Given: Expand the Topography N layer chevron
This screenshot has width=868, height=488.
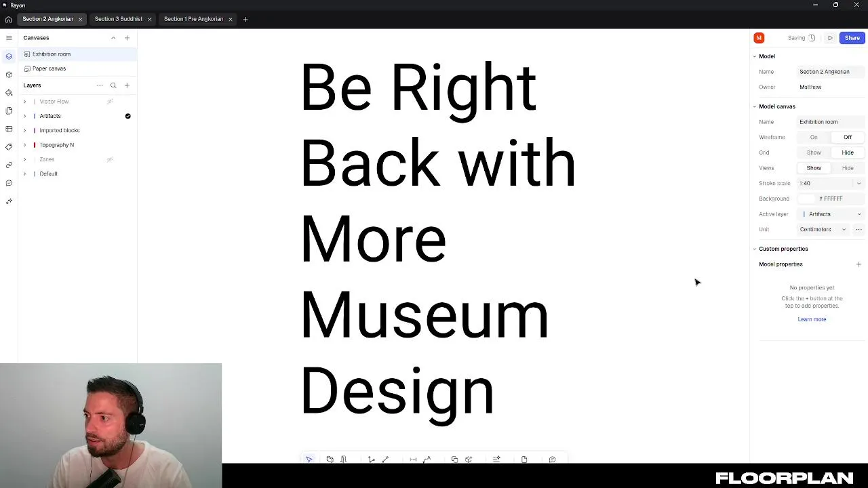Looking at the screenshot, I should pos(25,145).
